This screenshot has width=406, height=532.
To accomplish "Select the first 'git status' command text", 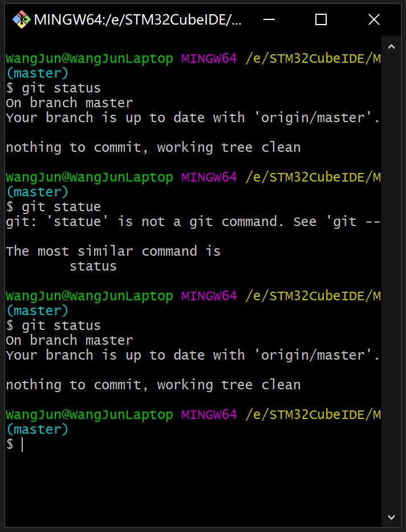I will point(62,87).
